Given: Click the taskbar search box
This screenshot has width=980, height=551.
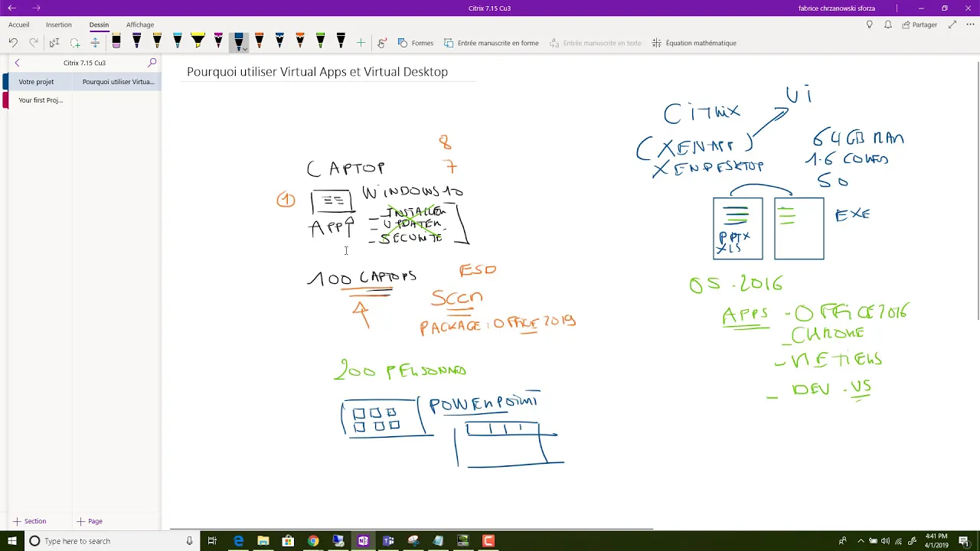Looking at the screenshot, I should pos(112,541).
